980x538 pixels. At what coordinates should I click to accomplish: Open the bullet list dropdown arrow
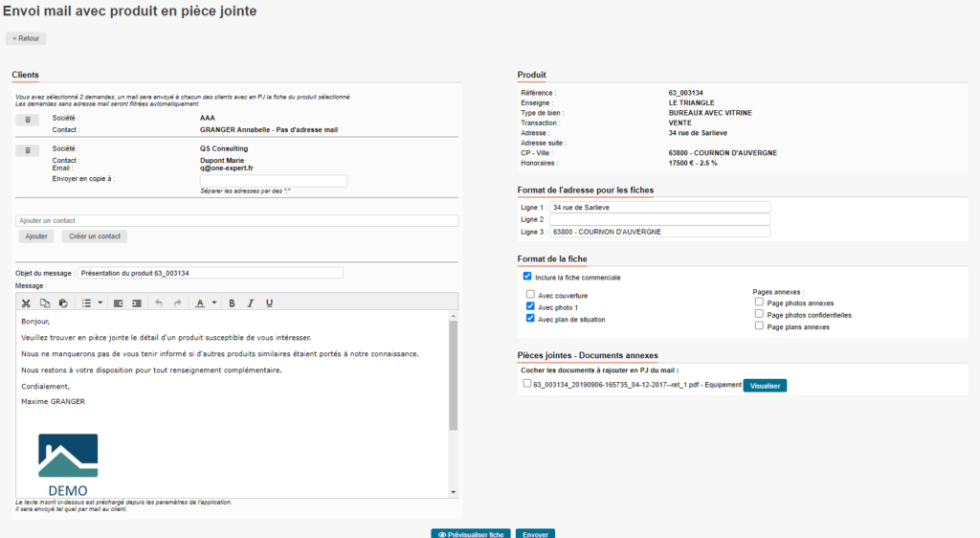point(100,303)
